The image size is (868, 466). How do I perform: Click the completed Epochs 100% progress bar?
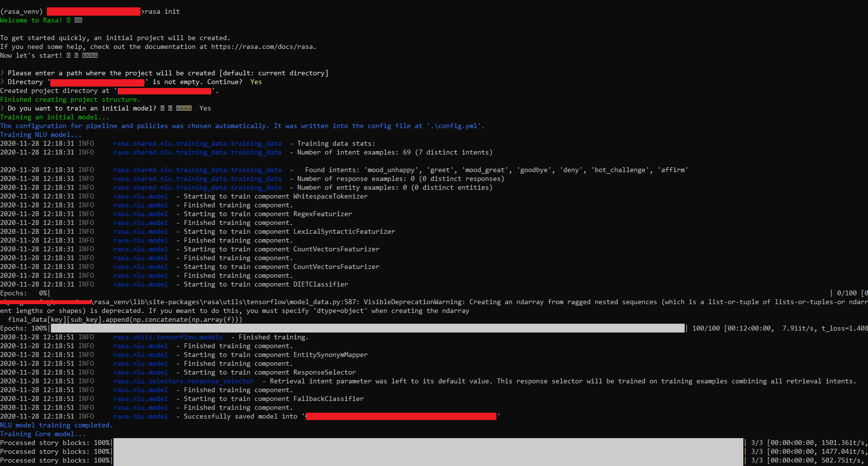[367, 329]
